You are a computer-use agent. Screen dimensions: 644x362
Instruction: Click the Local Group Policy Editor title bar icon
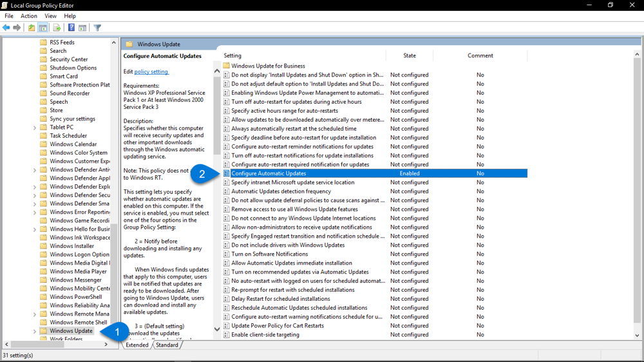[x=5, y=5]
